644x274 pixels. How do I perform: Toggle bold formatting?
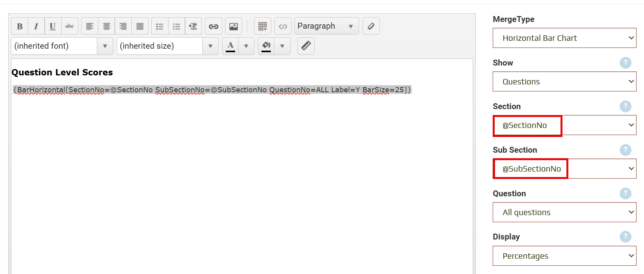(x=20, y=26)
